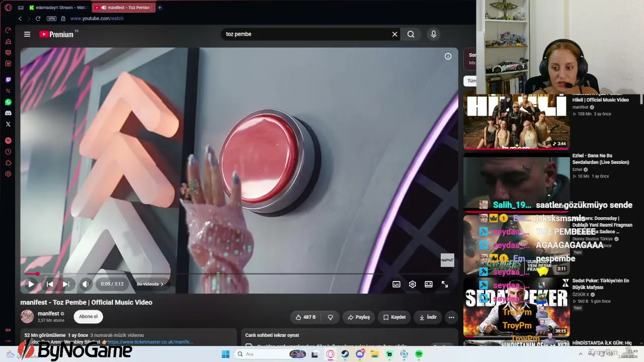Switch player to theater mode
Screen dimensions: 644x362
429,284
